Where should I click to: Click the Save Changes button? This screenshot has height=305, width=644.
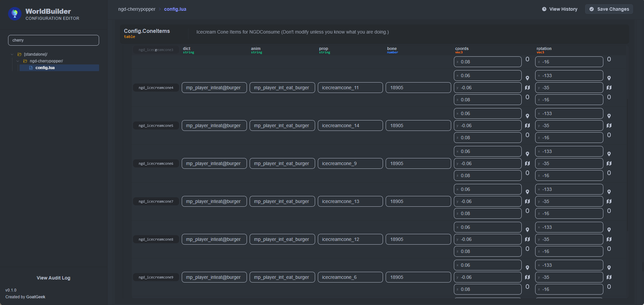pyautogui.click(x=609, y=9)
